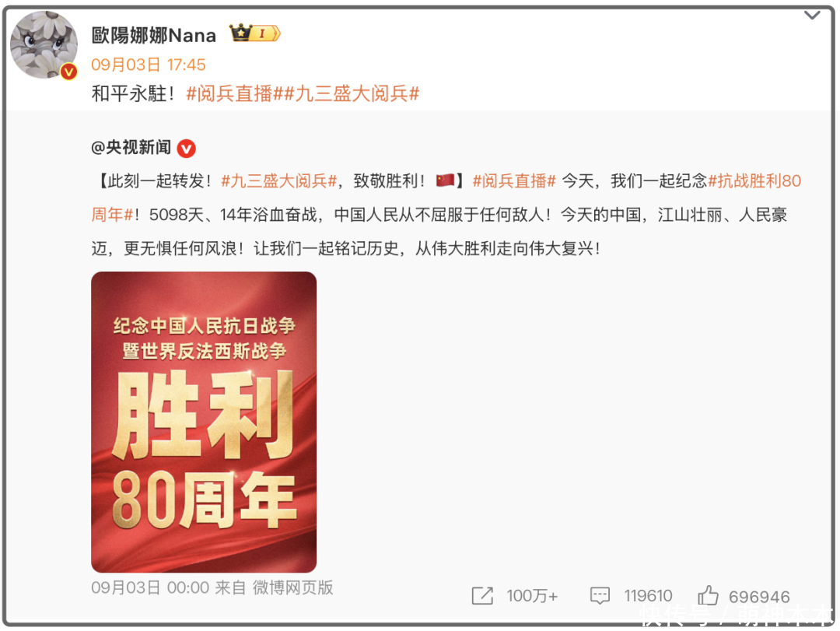This screenshot has height=631, width=840.
Task: Open the @央视新闻 account link
Action: tap(131, 147)
